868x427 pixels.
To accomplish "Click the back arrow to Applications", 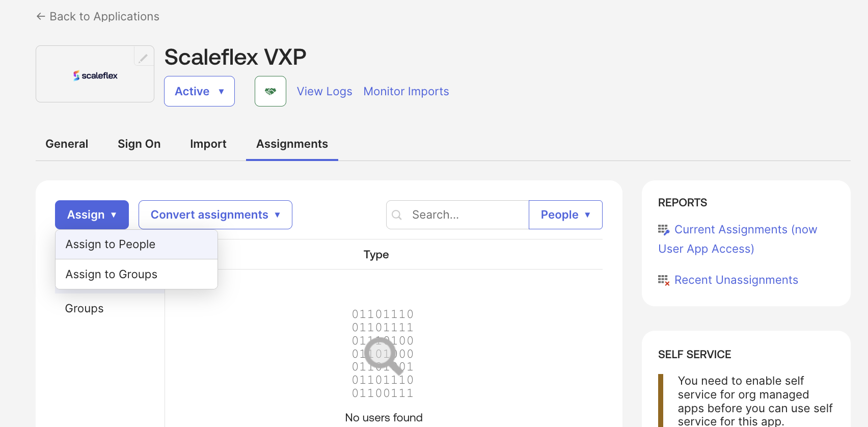I will (41, 16).
